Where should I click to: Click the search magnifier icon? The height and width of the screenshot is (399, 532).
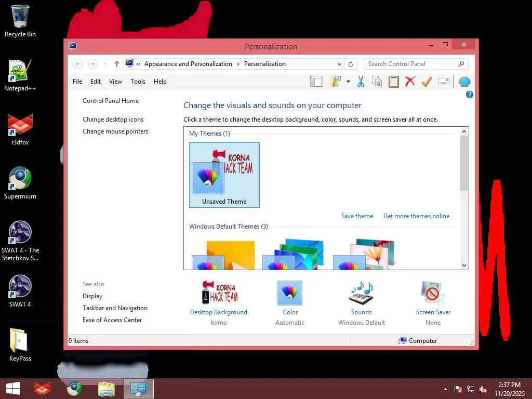461,64
